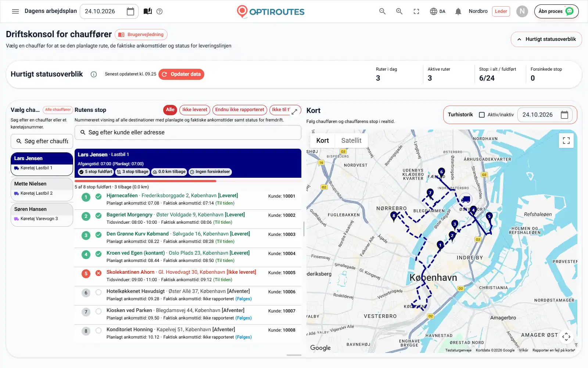Click the truck marker on the map

point(466,199)
